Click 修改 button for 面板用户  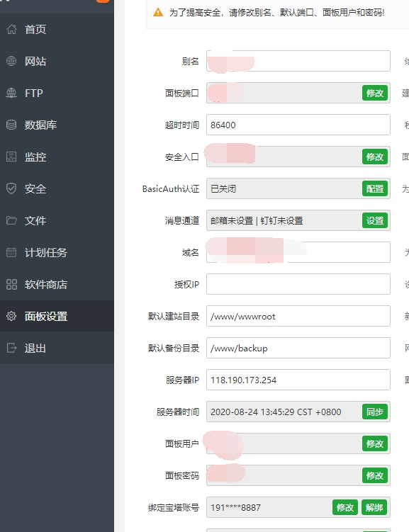tap(375, 443)
